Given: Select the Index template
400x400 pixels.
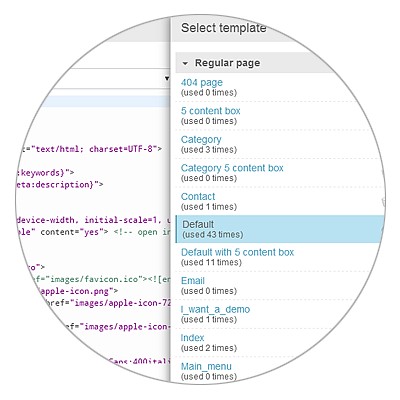Looking at the screenshot, I should click(x=192, y=338).
